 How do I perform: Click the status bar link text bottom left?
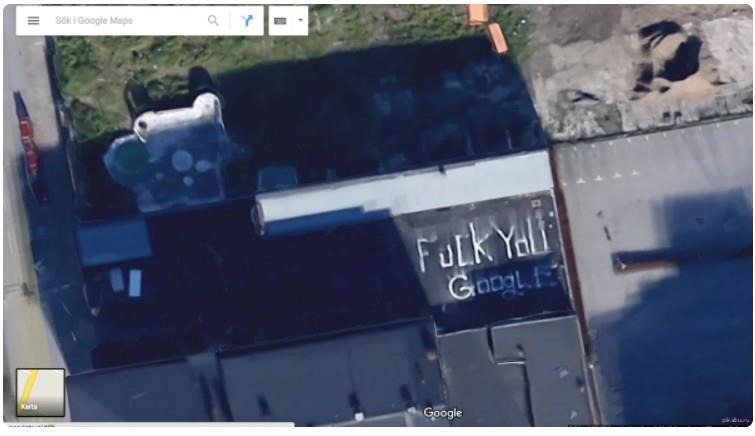(x=31, y=426)
